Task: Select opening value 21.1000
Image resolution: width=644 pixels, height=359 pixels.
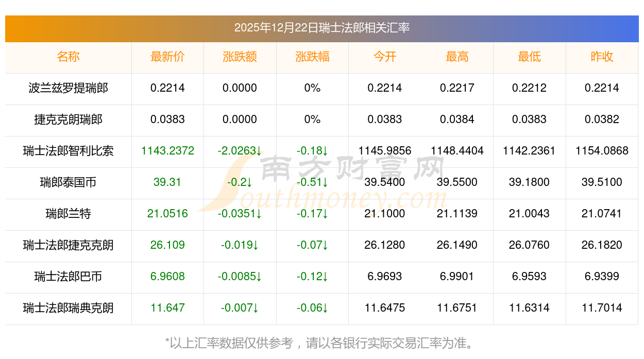Action: tap(385, 214)
